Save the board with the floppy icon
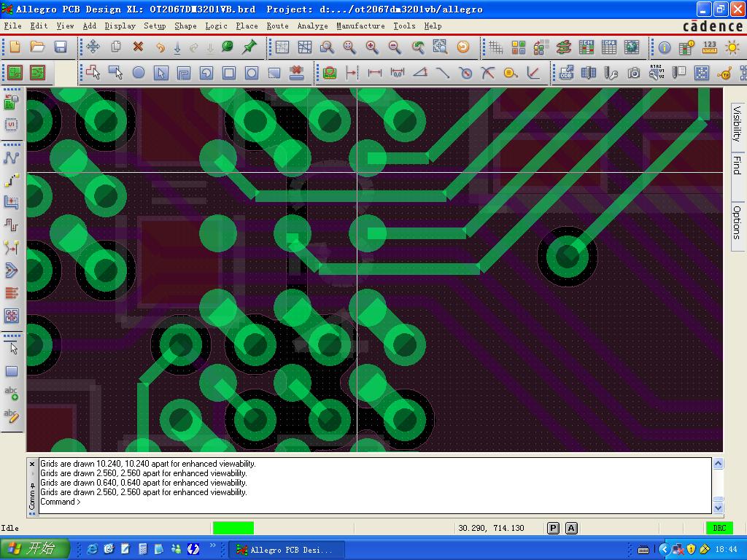The height and width of the screenshot is (560, 747). click(61, 47)
